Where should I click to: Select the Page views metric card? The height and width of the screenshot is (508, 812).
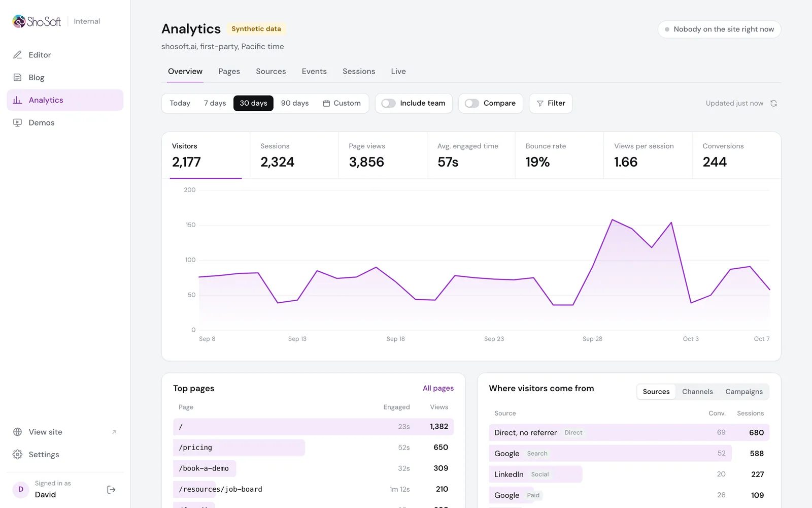click(383, 155)
